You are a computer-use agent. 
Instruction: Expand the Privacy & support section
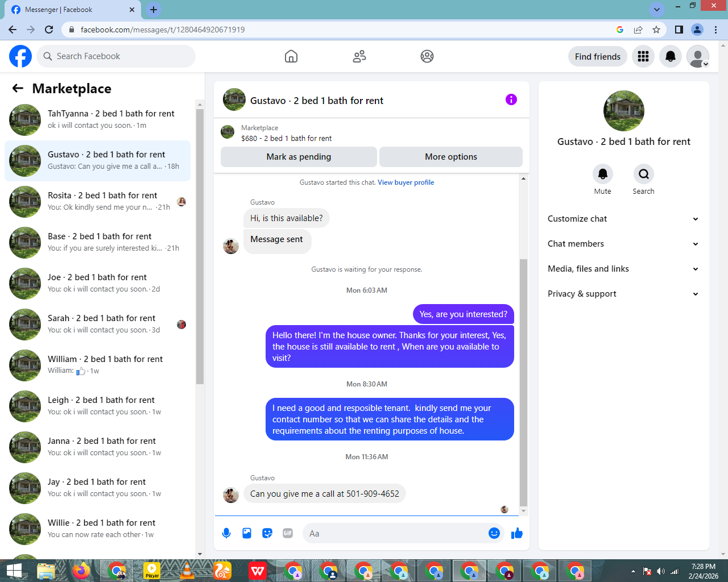tap(623, 294)
